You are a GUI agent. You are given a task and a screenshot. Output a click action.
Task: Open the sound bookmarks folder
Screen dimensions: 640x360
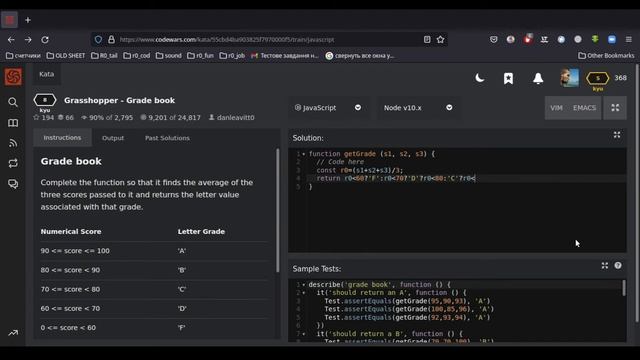click(169, 56)
